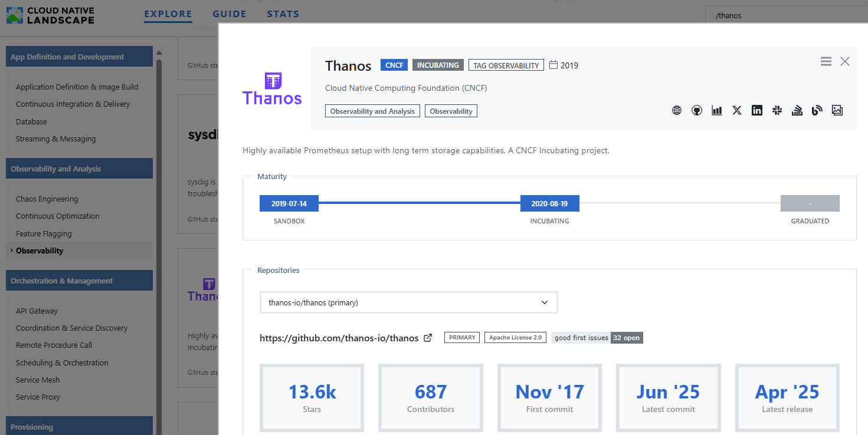Open Thanos X (Twitter) profile icon
The height and width of the screenshot is (435, 868).
pyautogui.click(x=737, y=110)
